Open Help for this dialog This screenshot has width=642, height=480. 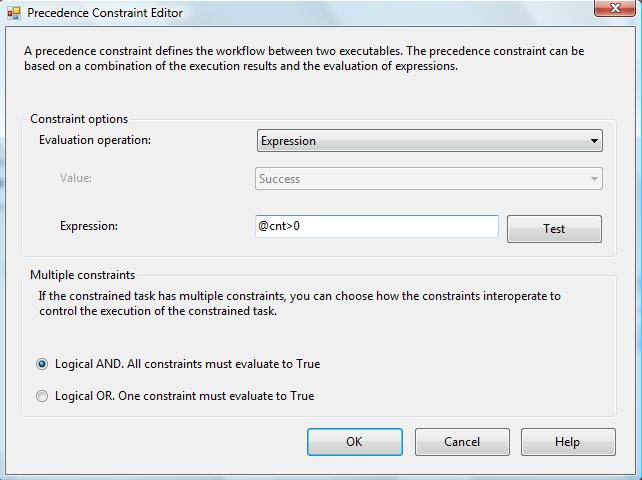tap(566, 442)
